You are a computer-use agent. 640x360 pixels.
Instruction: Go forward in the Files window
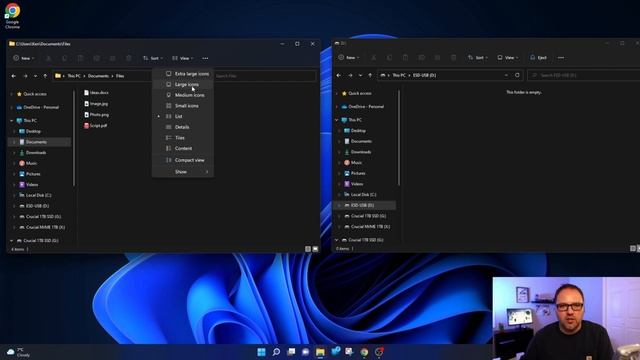[x=25, y=76]
